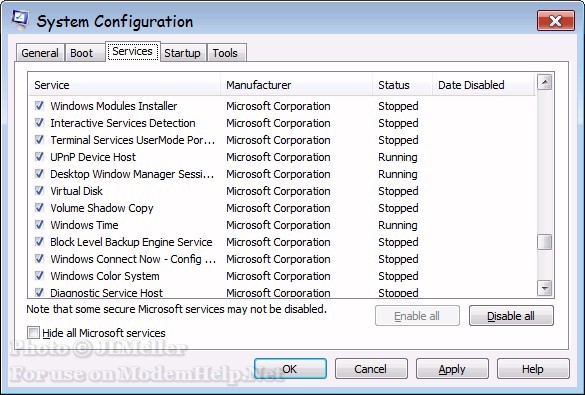Select the Windows Modules Installer row name

pyautogui.click(x=114, y=106)
